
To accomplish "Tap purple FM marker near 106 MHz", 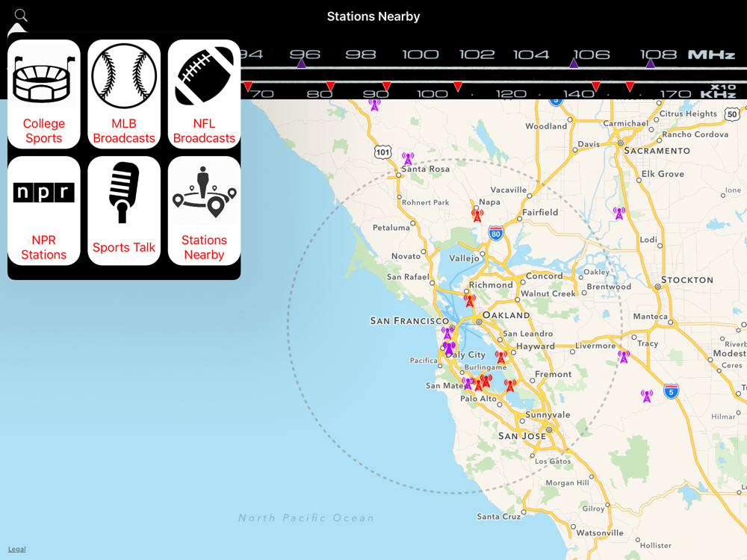I will click(574, 63).
